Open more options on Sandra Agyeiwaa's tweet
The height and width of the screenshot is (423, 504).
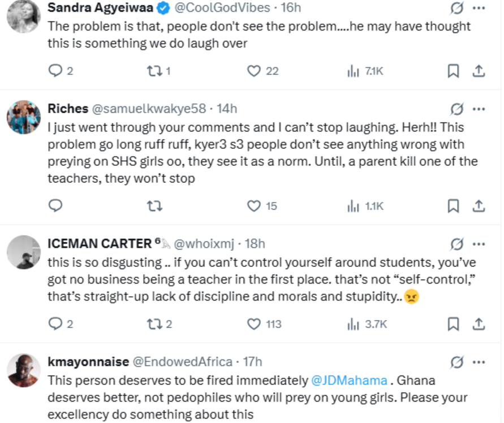point(479,8)
